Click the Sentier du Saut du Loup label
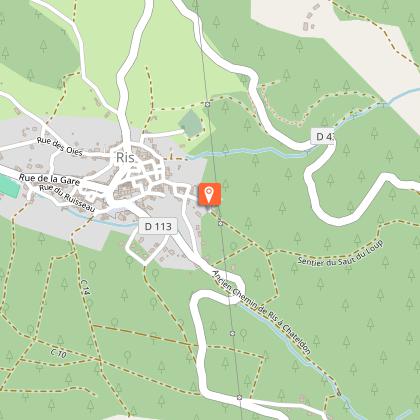Screen dimensions: 420x420 (340, 255)
